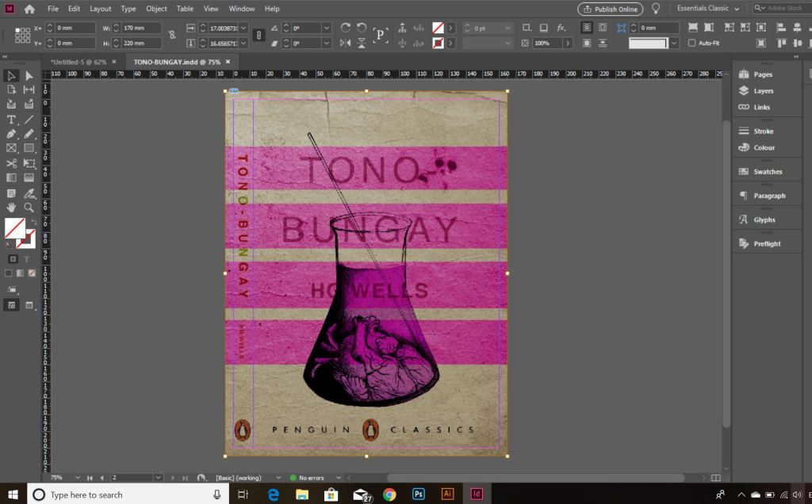Select the Type tool in the toolbox
Screen dimensions: 812x504
(x=11, y=120)
